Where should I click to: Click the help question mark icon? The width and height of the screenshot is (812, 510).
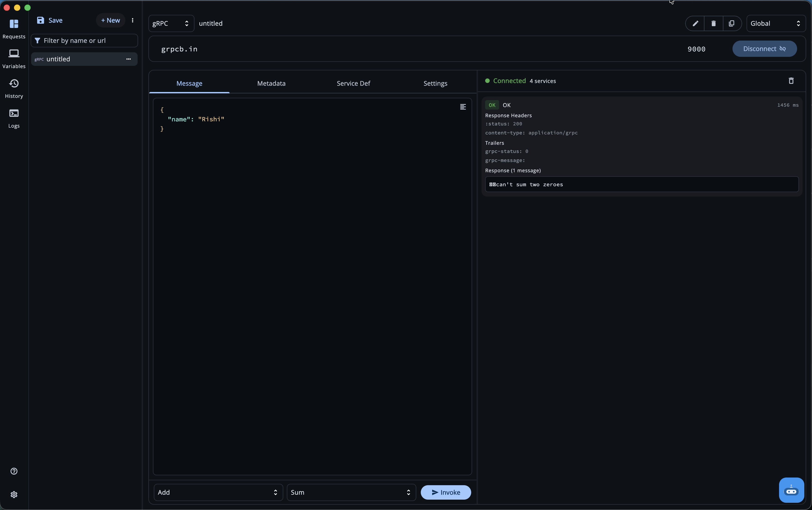tap(14, 471)
